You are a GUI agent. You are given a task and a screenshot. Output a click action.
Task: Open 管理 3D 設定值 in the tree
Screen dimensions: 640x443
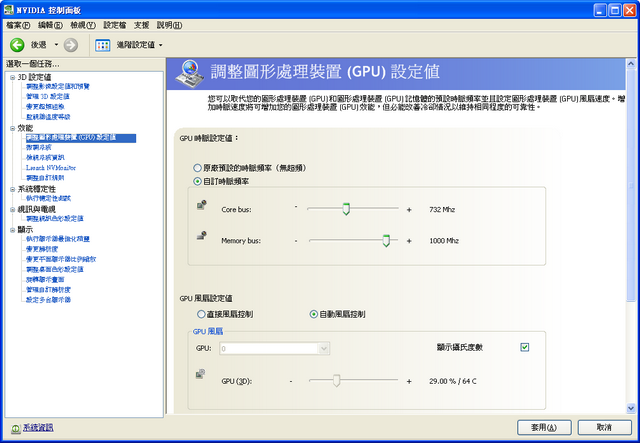(x=48, y=96)
